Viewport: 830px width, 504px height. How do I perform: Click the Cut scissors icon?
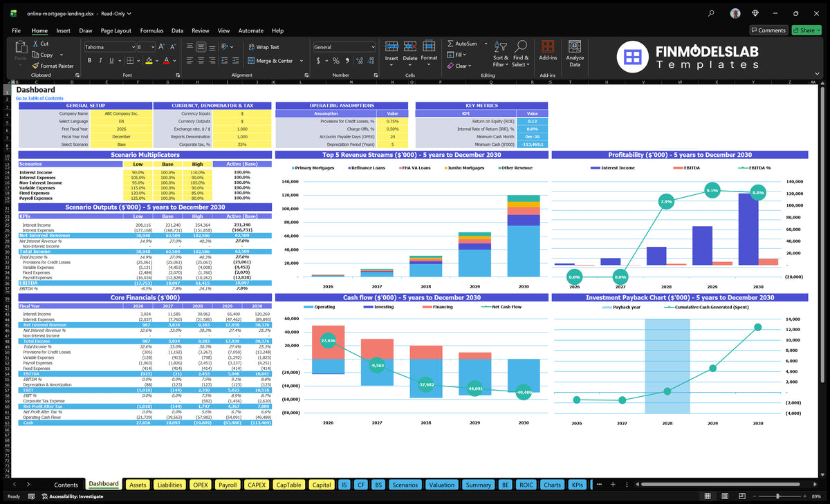[x=35, y=44]
